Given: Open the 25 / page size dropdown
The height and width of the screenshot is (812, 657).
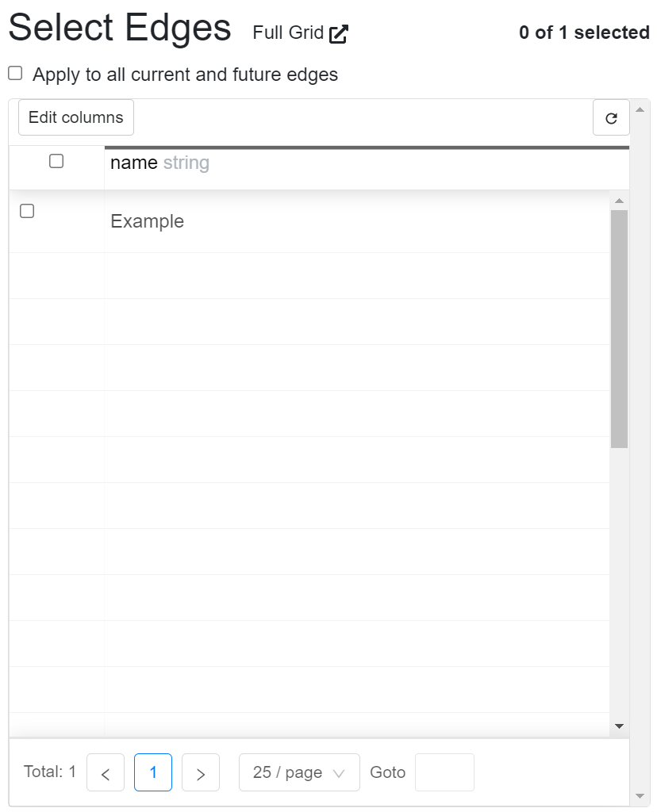Looking at the screenshot, I should [299, 773].
